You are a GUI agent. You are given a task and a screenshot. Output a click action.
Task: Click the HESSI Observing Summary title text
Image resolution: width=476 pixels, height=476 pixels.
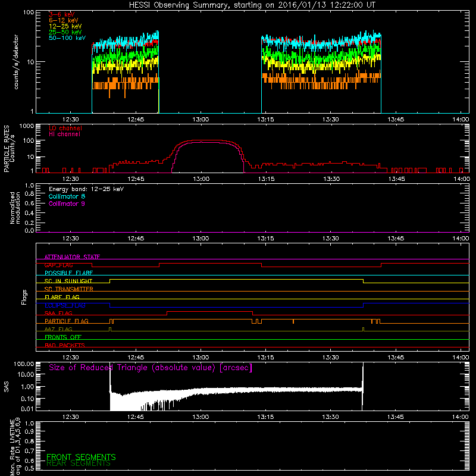click(252, 5)
